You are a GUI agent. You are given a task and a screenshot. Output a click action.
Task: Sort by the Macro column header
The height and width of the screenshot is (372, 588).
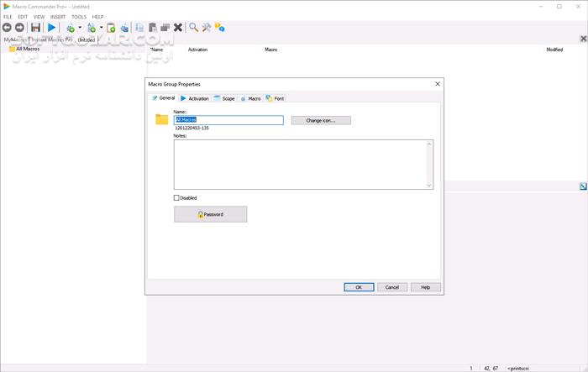click(x=270, y=50)
